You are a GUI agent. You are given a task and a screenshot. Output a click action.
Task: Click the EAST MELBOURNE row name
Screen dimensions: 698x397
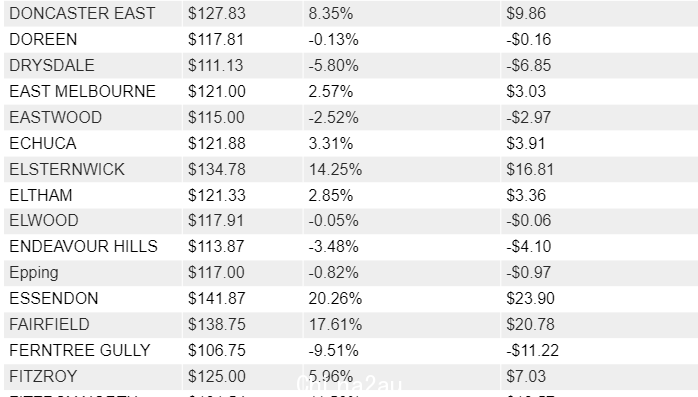tap(82, 91)
